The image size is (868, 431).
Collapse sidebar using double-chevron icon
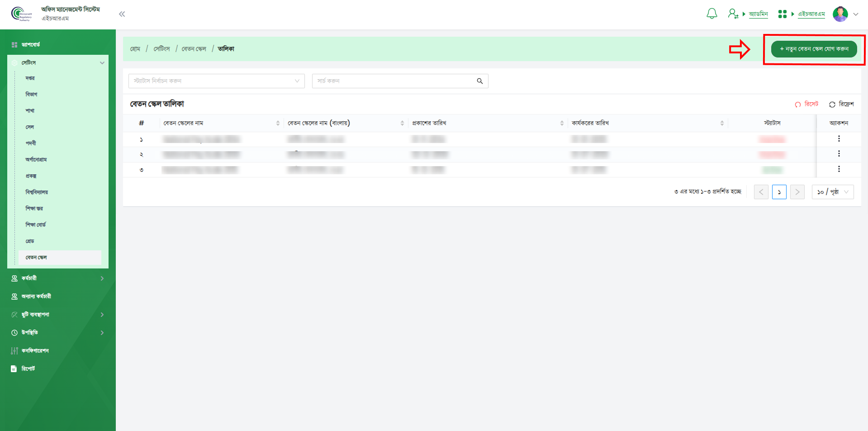pos(122,14)
